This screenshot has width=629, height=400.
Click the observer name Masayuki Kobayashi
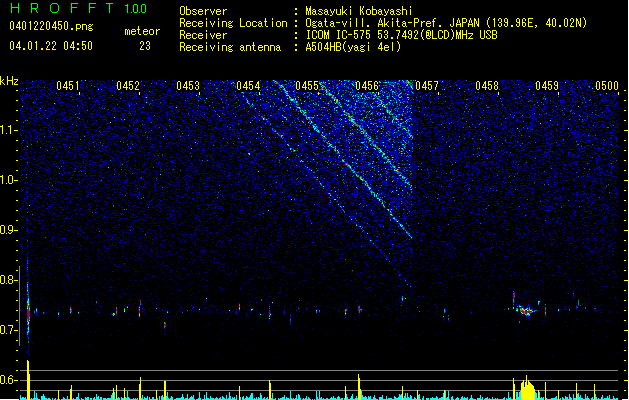pyautogui.click(x=359, y=11)
